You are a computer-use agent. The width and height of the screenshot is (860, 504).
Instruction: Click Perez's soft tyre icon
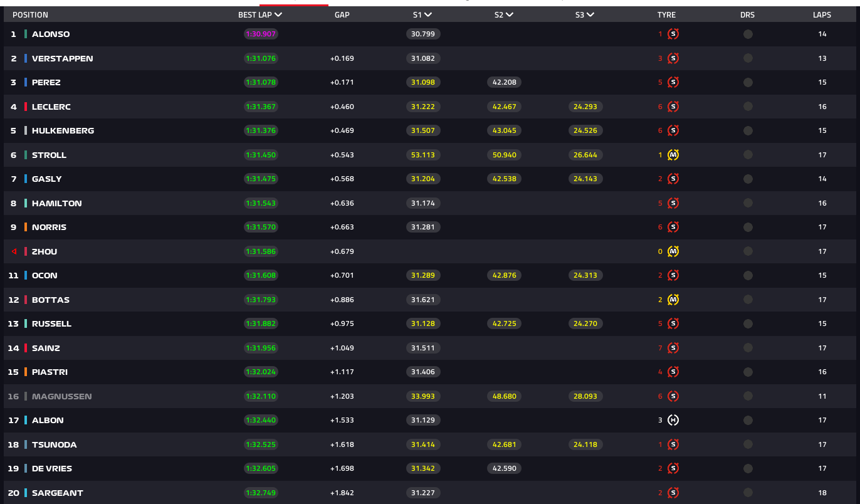tap(673, 82)
